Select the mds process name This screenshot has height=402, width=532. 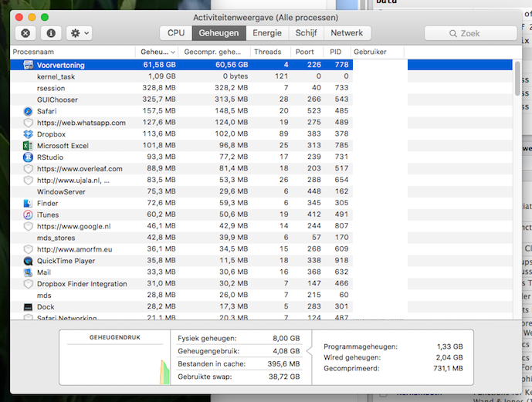[44, 296]
